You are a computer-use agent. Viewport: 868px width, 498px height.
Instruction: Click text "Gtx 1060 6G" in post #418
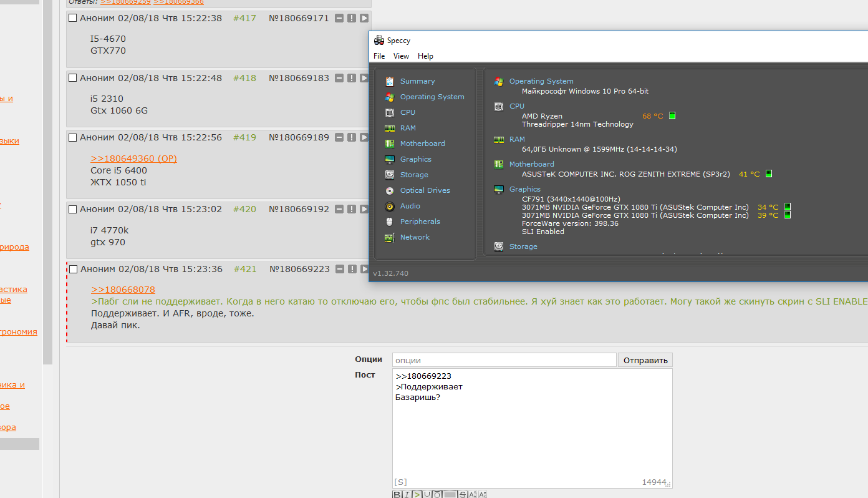pyautogui.click(x=119, y=110)
